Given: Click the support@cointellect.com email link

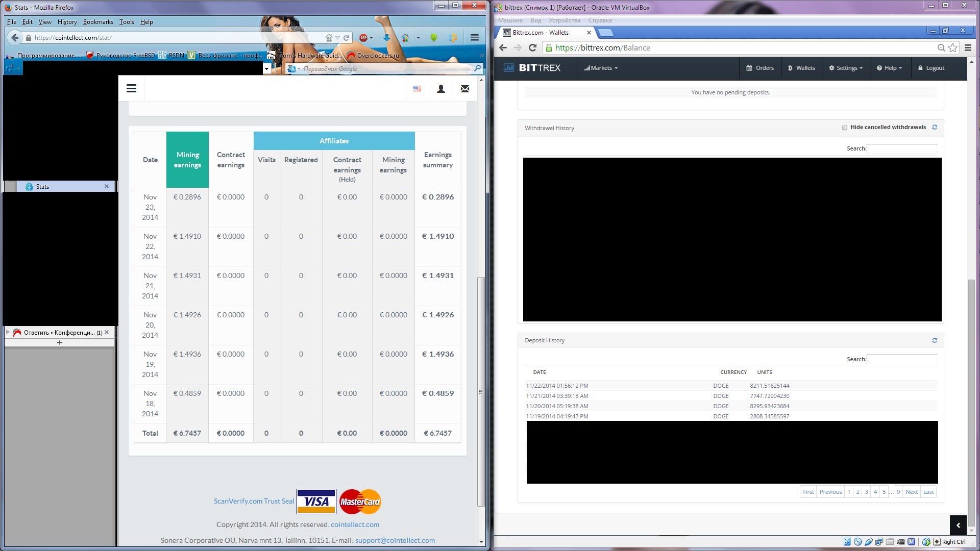Looking at the screenshot, I should point(395,540).
